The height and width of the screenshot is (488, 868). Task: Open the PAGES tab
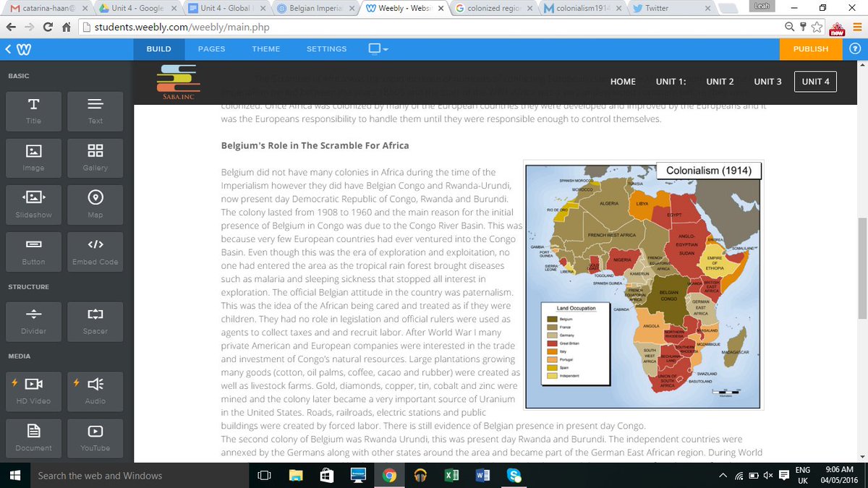tap(212, 49)
